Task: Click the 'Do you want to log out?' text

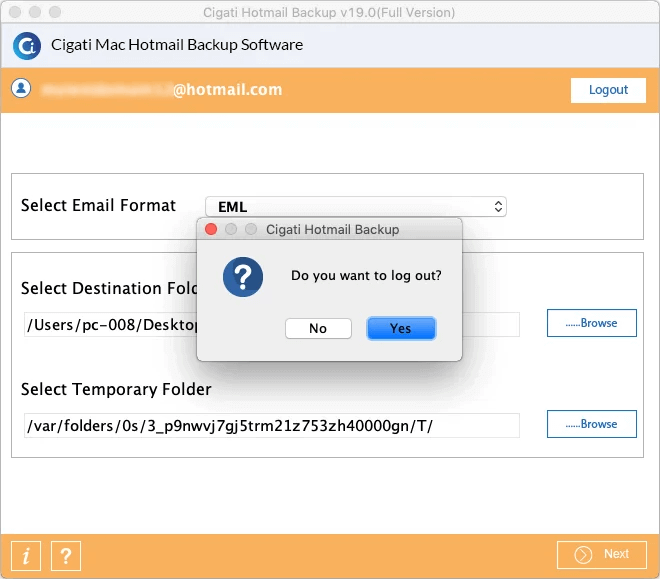Action: click(366, 276)
